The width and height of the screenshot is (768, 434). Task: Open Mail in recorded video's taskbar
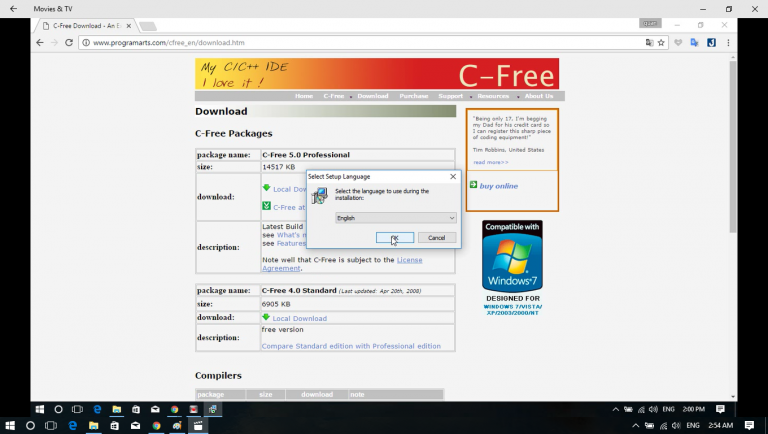coord(155,409)
